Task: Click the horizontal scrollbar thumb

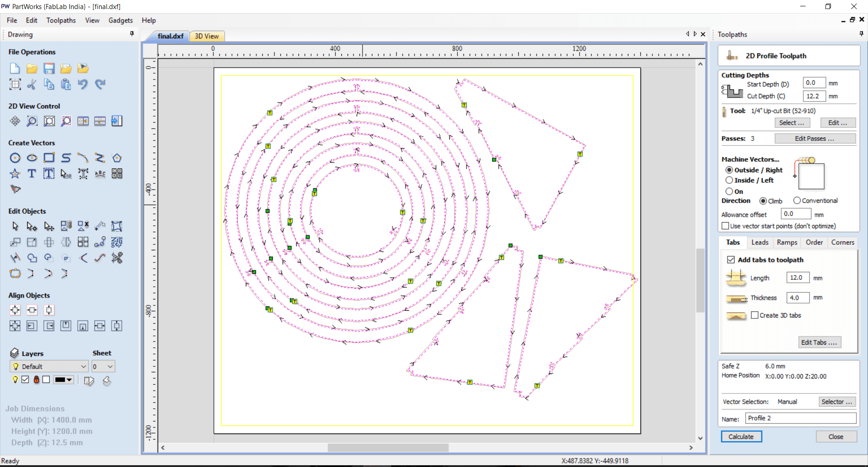Action: (388, 448)
